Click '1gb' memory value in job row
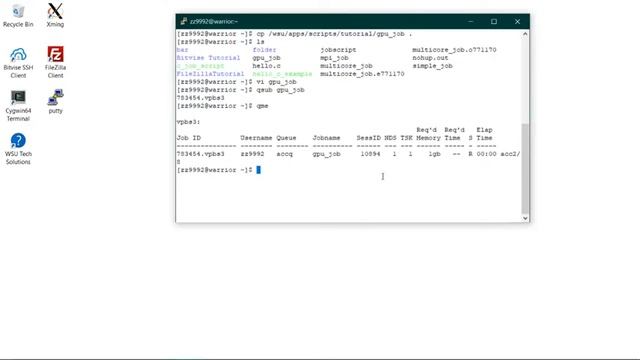 coord(434,154)
